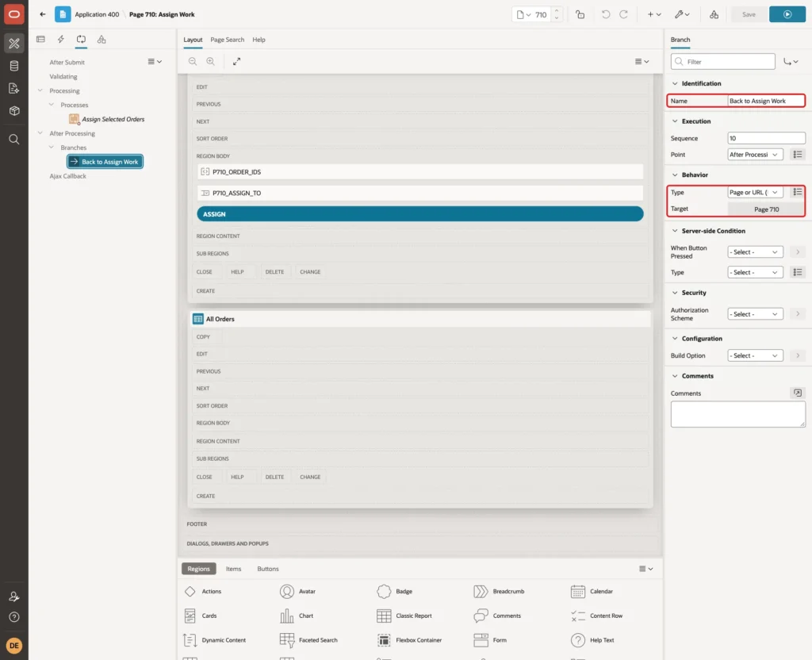Select the ASSIGN button in layout
Screen dimensions: 812x660
tap(420, 214)
